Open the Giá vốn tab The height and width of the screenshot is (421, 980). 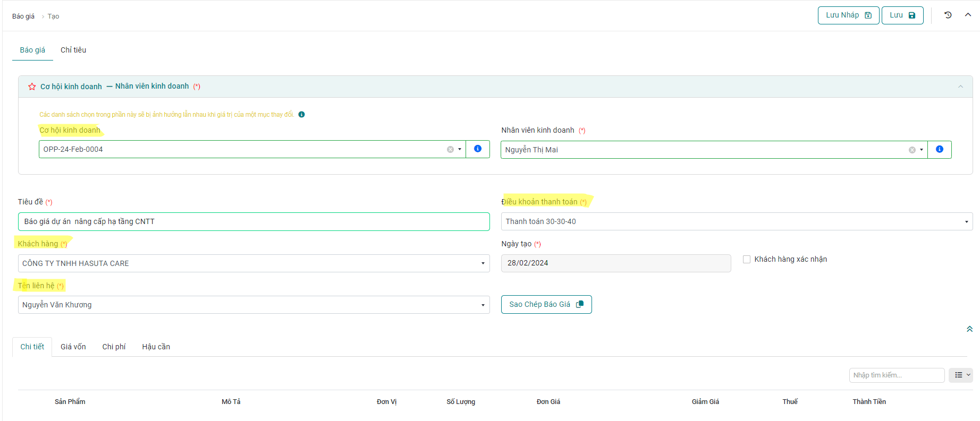(x=73, y=347)
